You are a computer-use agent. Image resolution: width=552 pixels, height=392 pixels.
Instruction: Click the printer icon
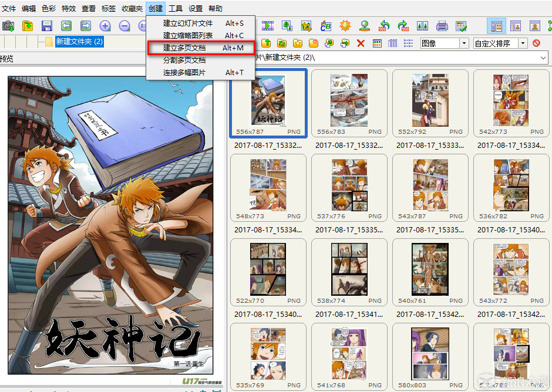point(442,26)
